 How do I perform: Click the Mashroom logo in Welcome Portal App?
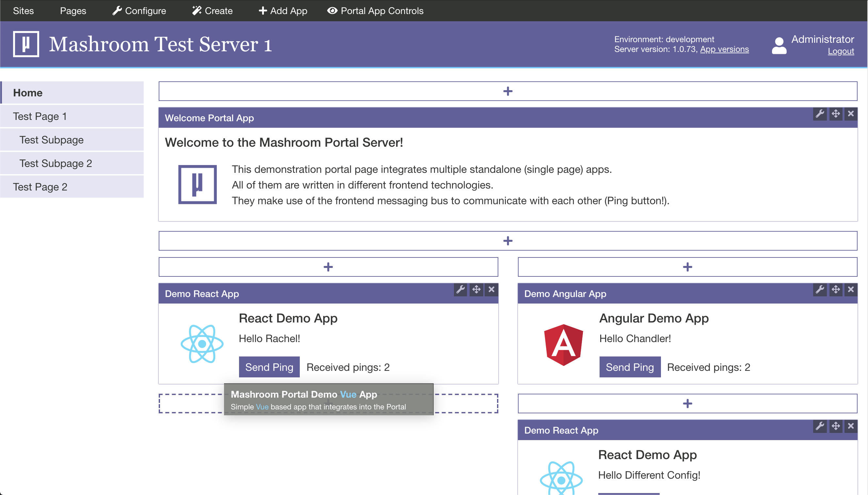pos(197,185)
